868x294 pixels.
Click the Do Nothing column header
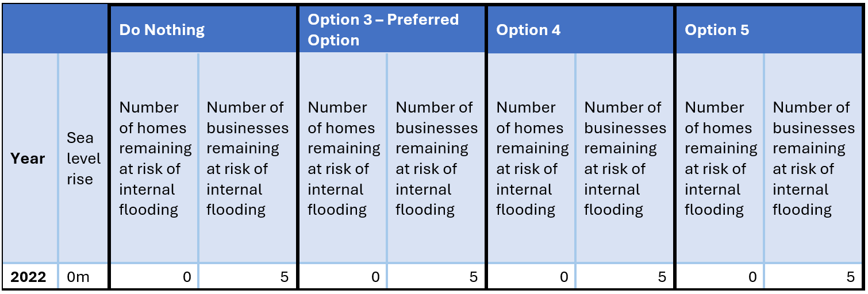(162, 30)
